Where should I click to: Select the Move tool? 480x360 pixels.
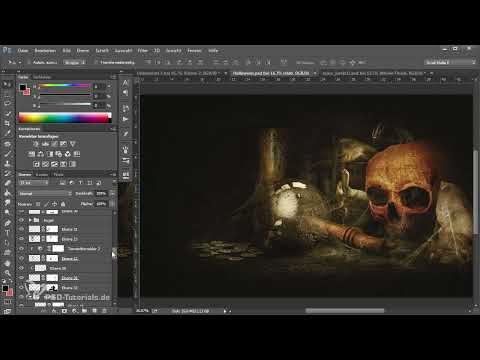(7, 84)
